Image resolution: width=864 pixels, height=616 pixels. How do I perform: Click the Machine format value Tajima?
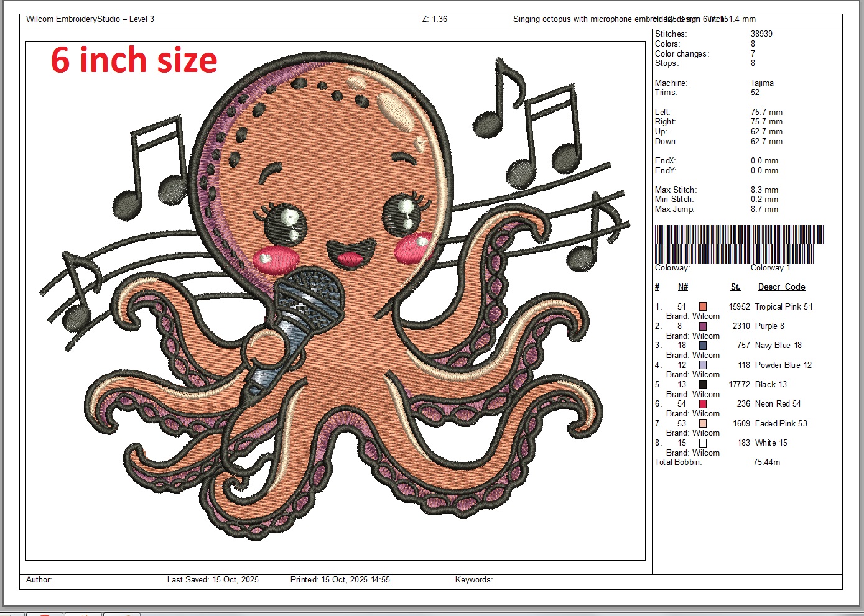[x=762, y=83]
